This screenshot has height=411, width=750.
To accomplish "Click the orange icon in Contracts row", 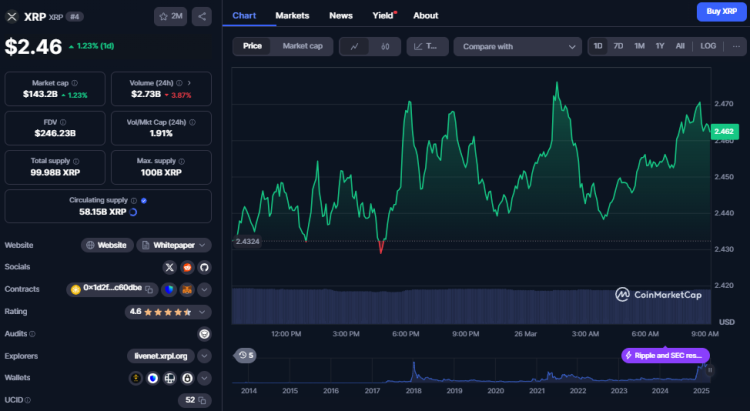I will click(187, 289).
